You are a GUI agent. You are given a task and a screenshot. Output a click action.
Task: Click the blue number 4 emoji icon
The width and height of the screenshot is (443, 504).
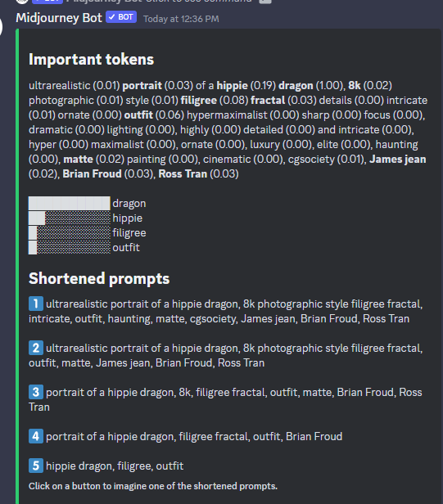coord(36,436)
